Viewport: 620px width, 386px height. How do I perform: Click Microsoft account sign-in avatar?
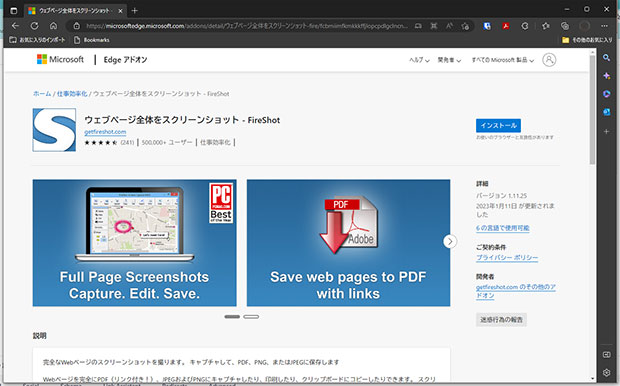point(549,60)
